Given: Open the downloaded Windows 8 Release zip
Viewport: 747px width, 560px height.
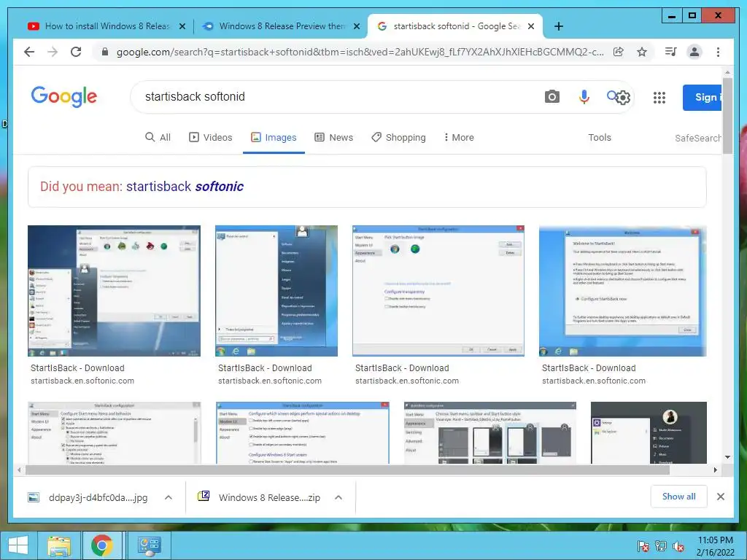Looking at the screenshot, I should pyautogui.click(x=259, y=497).
